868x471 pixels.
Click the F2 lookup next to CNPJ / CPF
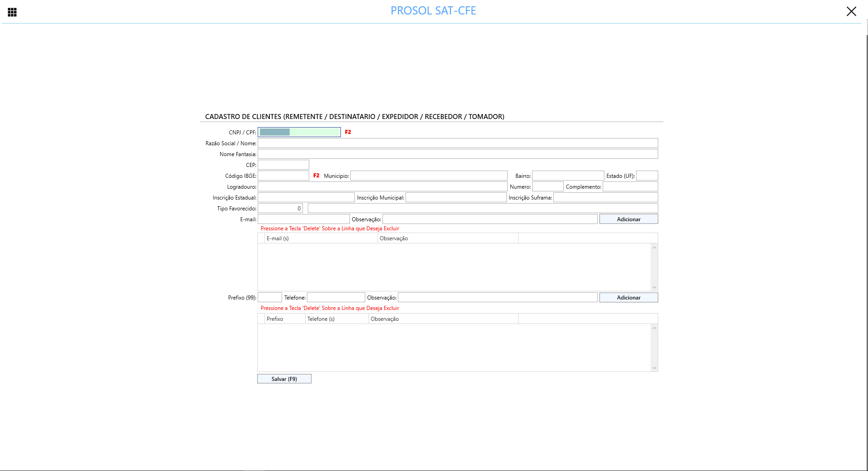tap(348, 132)
